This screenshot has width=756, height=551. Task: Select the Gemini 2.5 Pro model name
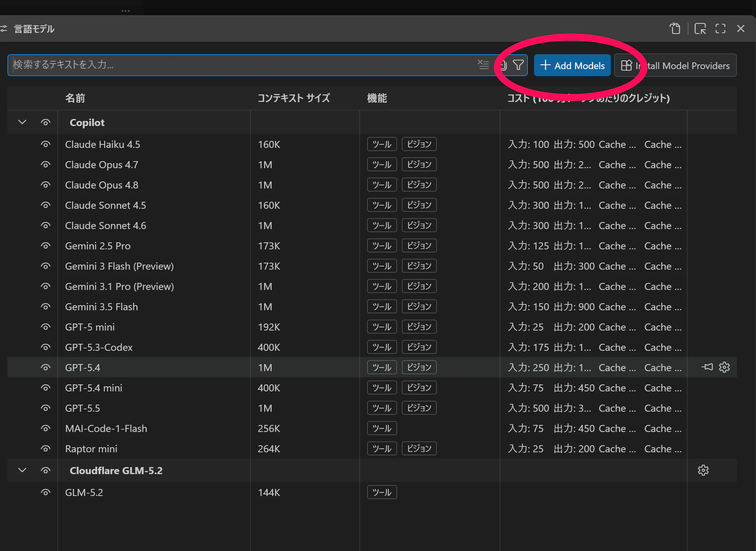tap(98, 246)
